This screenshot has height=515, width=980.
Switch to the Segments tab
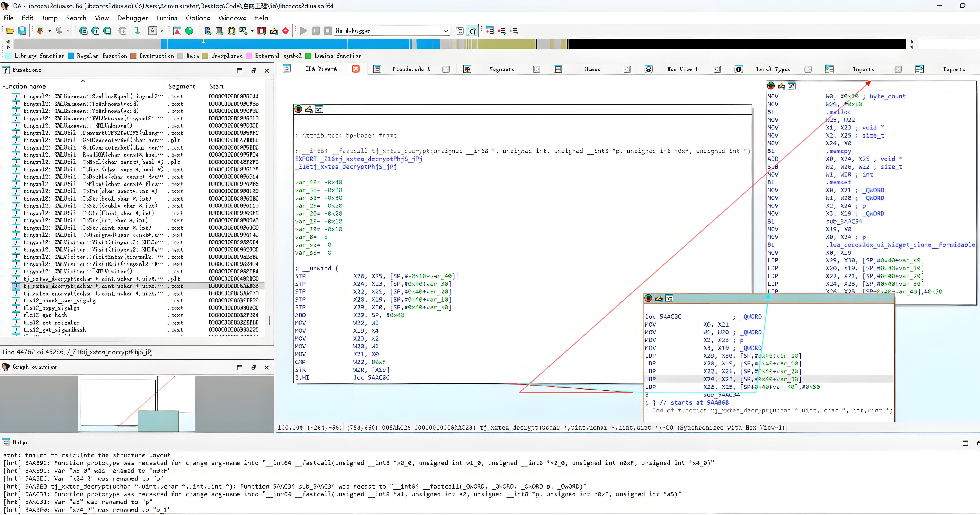pyautogui.click(x=501, y=69)
